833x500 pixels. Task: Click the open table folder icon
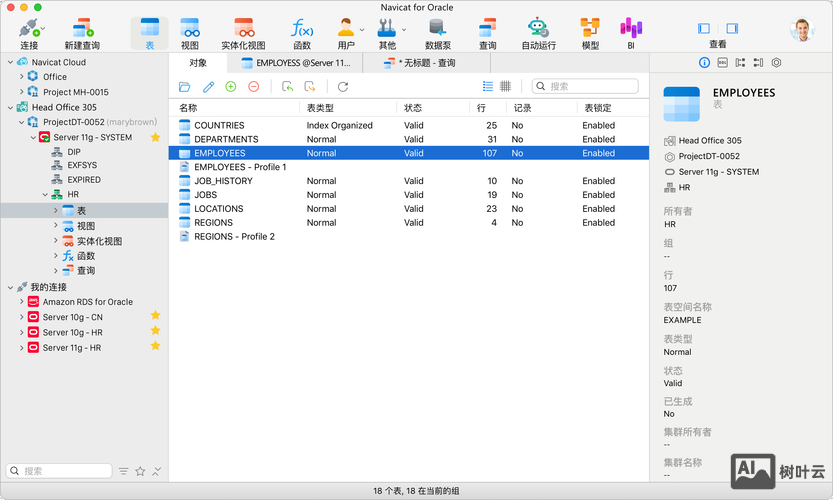point(184,87)
